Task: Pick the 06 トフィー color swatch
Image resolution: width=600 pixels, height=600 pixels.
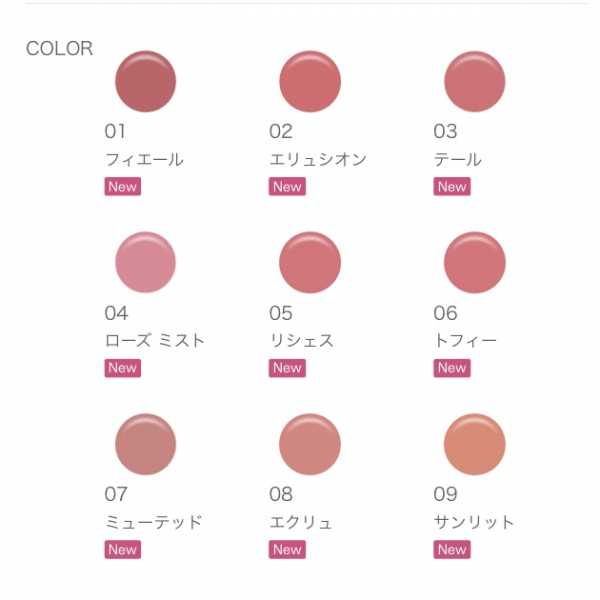Action: click(x=475, y=262)
